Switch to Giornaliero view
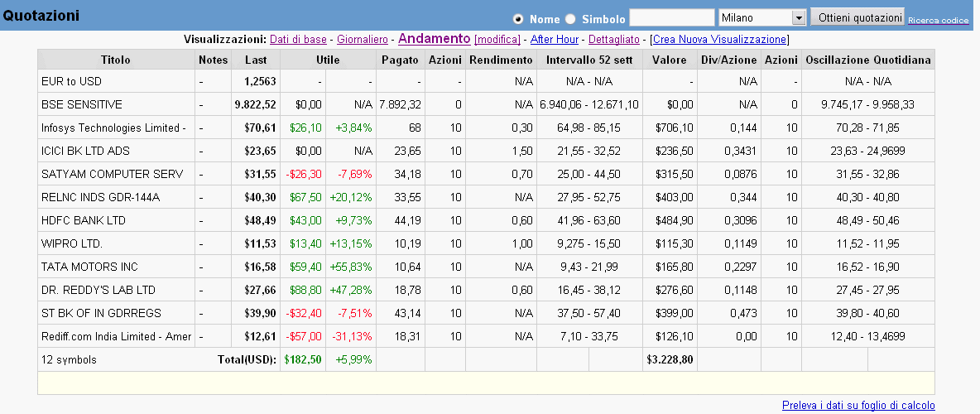Image resolution: width=980 pixels, height=414 pixels. click(362, 40)
